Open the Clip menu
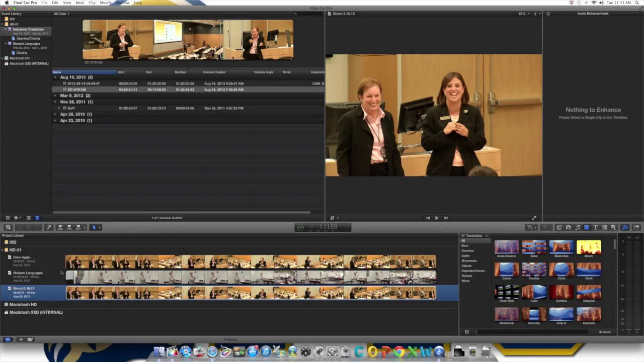 [x=92, y=3]
